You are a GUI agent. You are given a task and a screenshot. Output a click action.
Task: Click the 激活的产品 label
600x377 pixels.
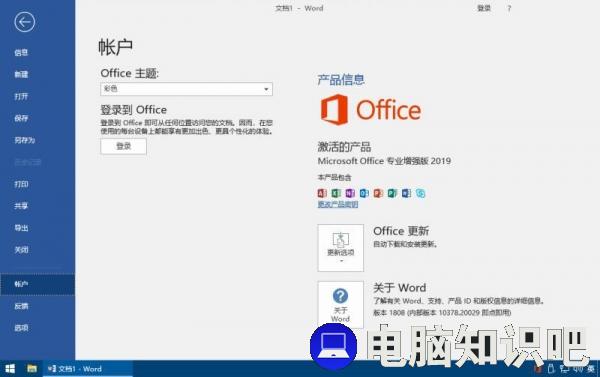[344, 147]
